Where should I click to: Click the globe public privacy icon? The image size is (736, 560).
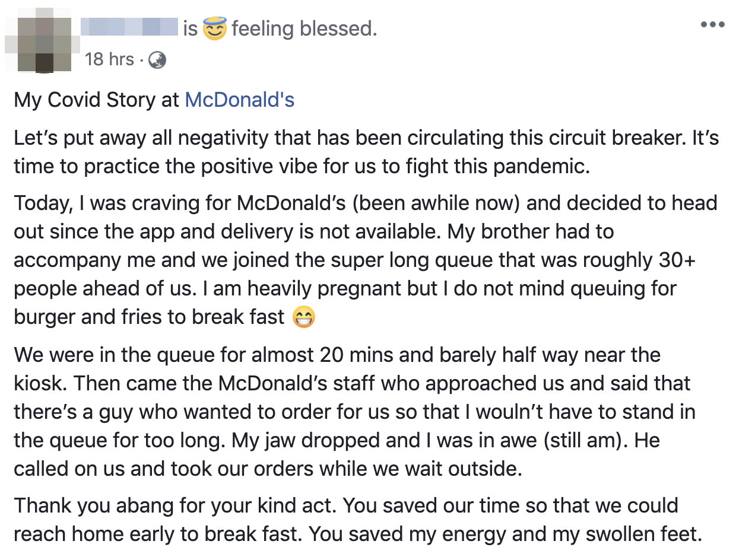(157, 60)
